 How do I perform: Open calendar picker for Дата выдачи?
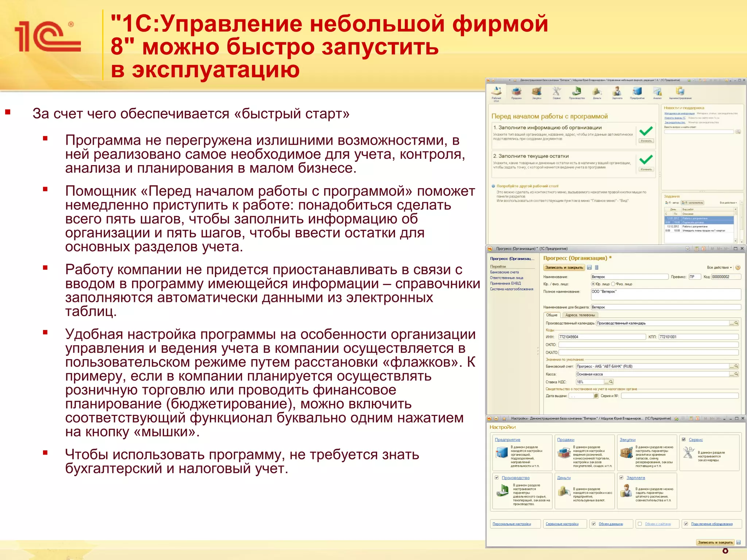pyautogui.click(x=596, y=396)
